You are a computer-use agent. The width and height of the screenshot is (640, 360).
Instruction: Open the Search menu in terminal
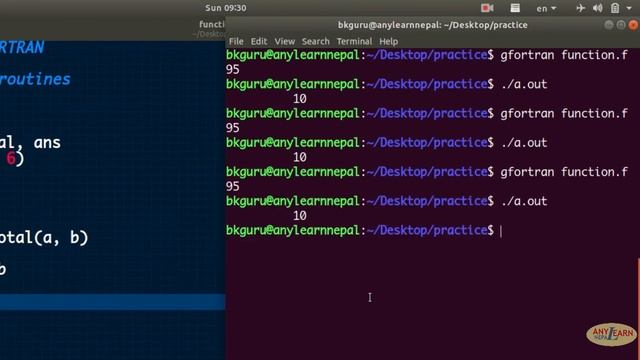tap(316, 41)
